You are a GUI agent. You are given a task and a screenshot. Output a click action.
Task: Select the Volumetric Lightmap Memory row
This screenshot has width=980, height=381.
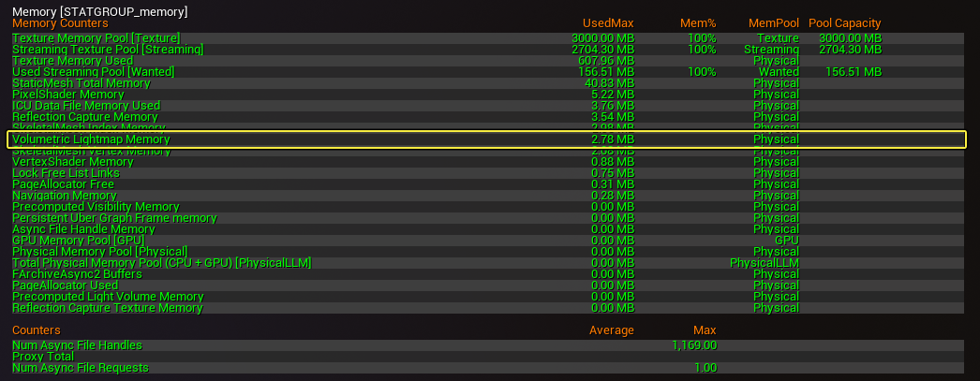(487, 139)
